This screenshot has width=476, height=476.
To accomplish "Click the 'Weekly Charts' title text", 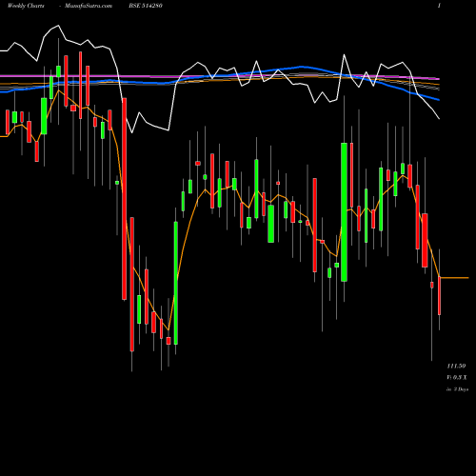I will point(26,6).
